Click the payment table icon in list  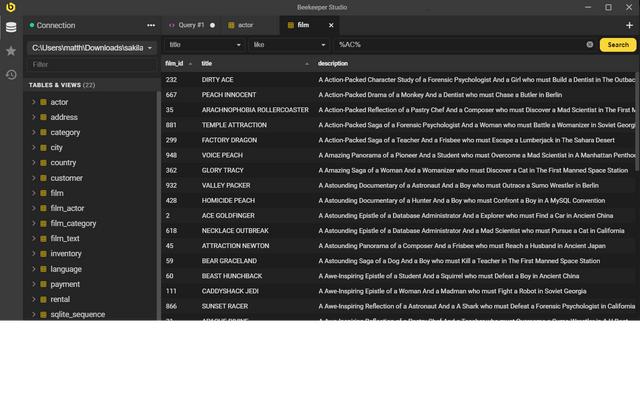point(43,284)
